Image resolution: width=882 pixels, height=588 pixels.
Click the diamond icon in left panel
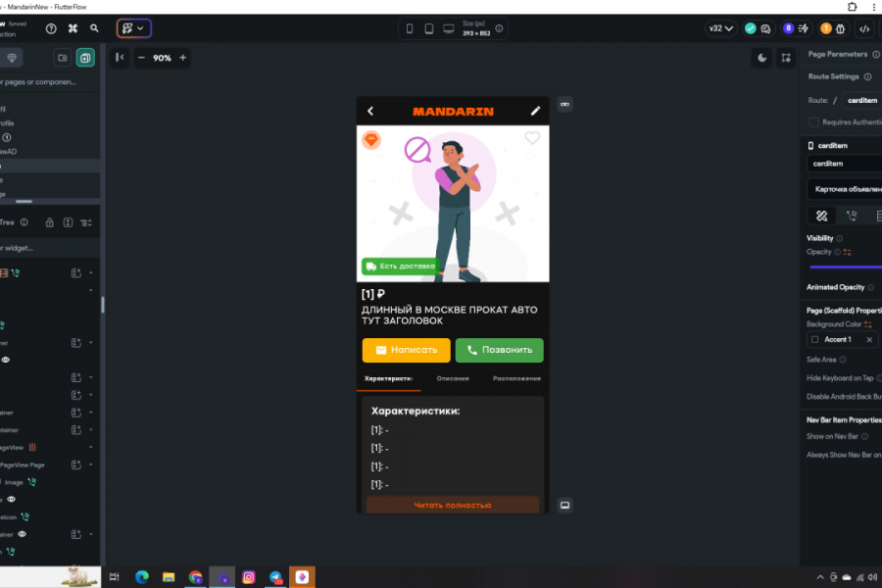coord(12,58)
